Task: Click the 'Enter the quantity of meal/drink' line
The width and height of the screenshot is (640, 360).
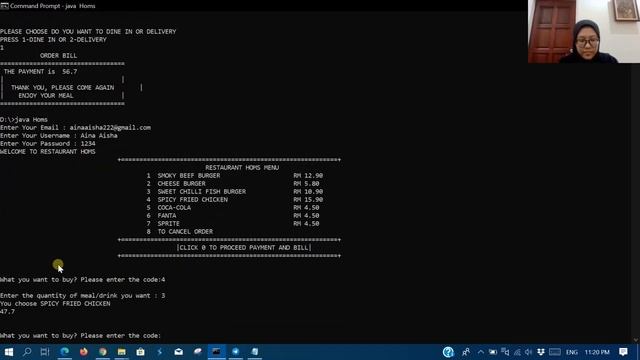Action: [x=82, y=296]
